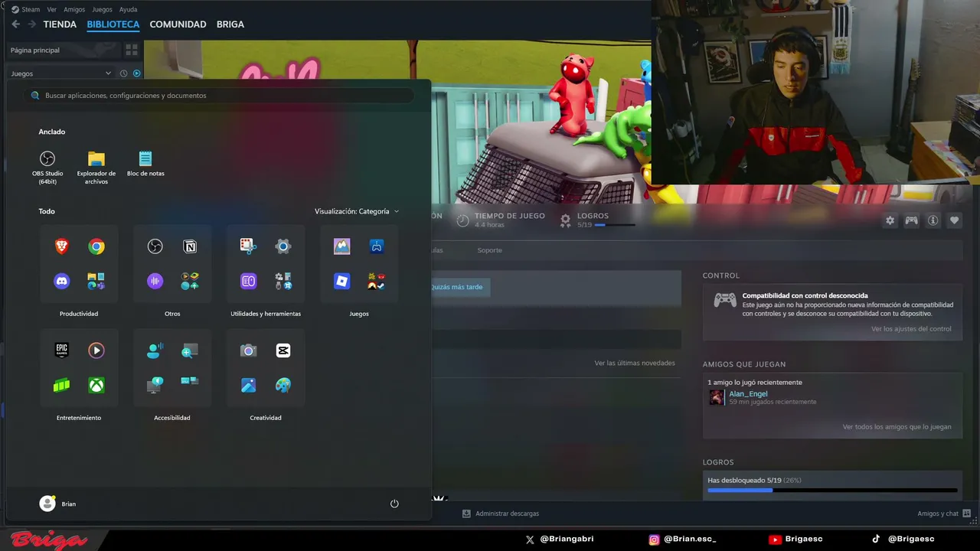Switch to COMUNIDAD tab in Steam
The image size is (980, 551).
pos(178,24)
